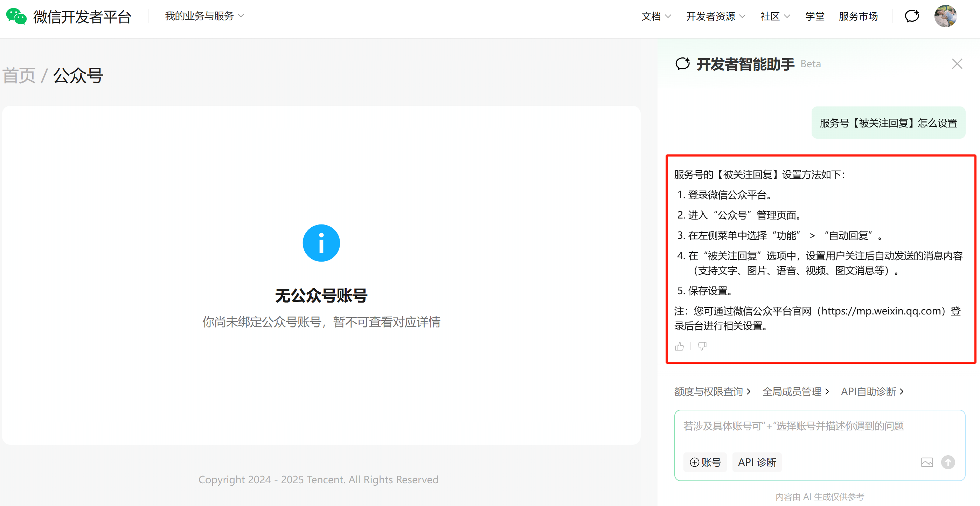Click 首页 breadcrumb link
Image resolution: width=980 pixels, height=506 pixels.
[x=19, y=75]
